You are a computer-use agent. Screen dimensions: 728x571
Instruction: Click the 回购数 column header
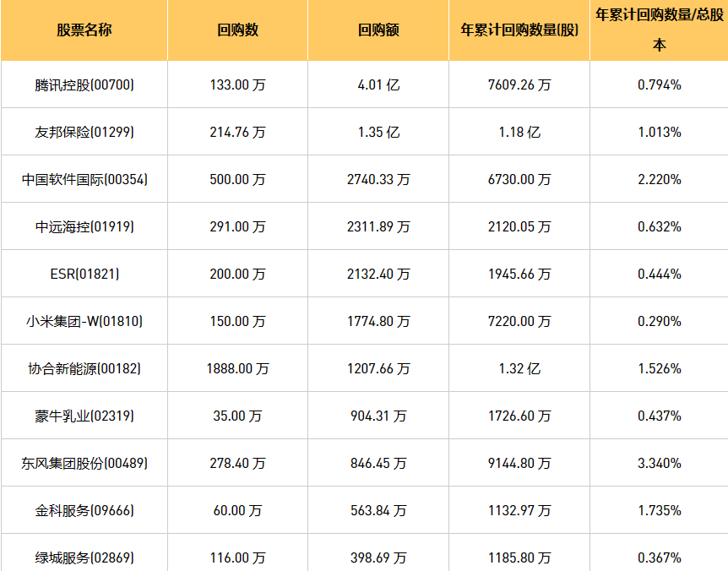coord(237,30)
